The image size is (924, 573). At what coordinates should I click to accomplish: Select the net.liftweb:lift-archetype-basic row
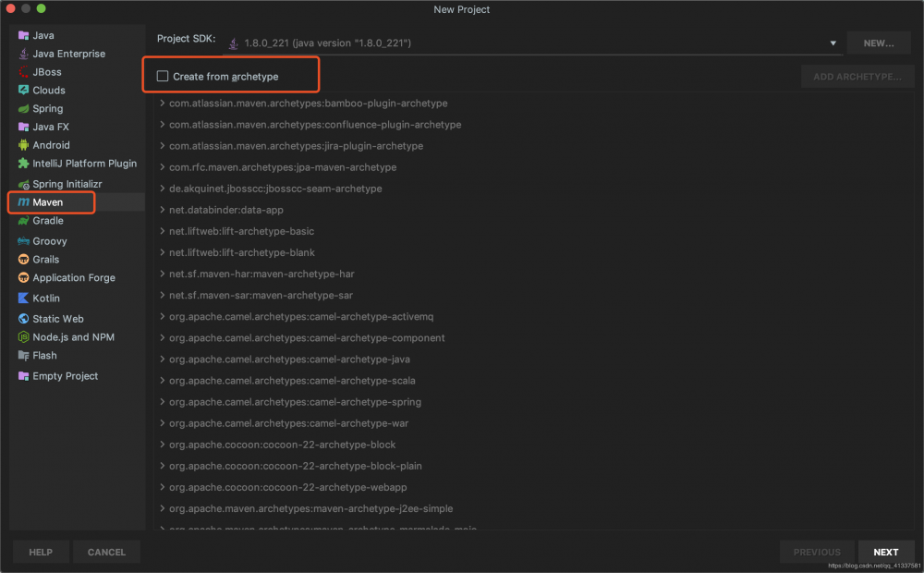(241, 231)
